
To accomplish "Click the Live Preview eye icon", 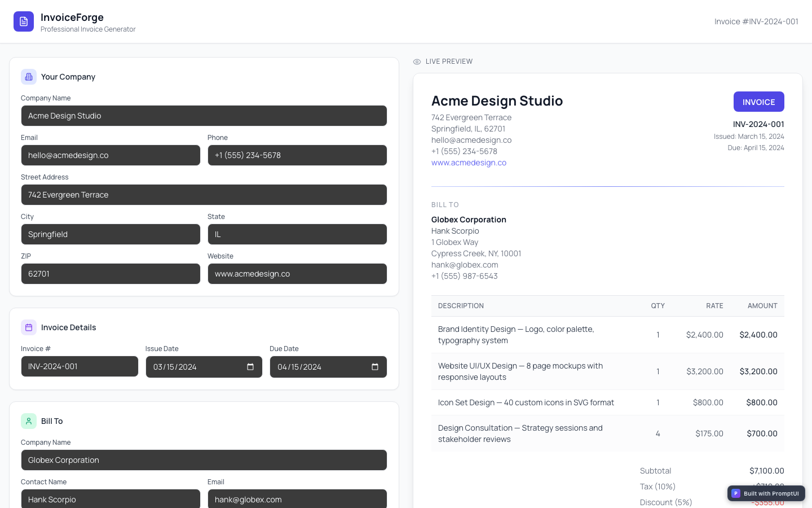I will 417,62.
